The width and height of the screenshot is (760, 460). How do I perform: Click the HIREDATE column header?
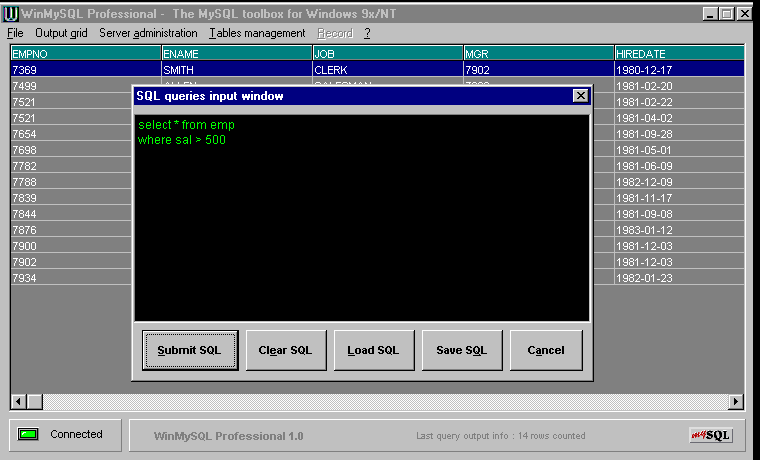pos(680,53)
